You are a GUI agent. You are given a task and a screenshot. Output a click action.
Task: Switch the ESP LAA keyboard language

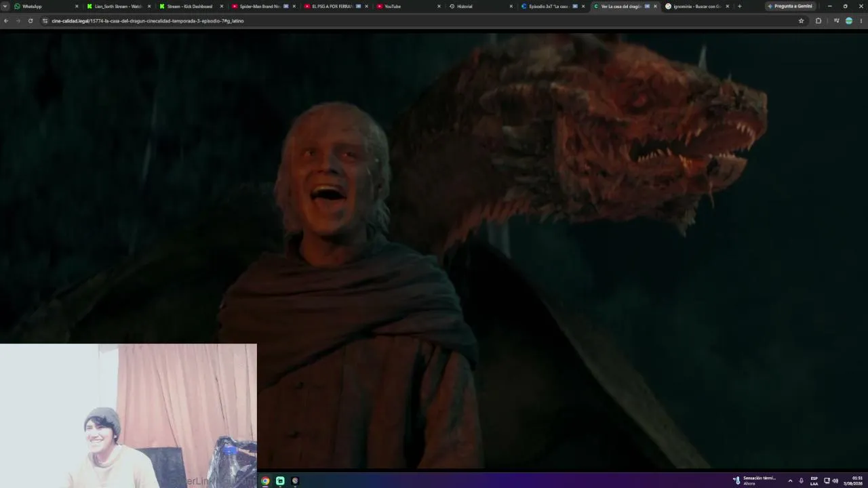click(x=814, y=481)
